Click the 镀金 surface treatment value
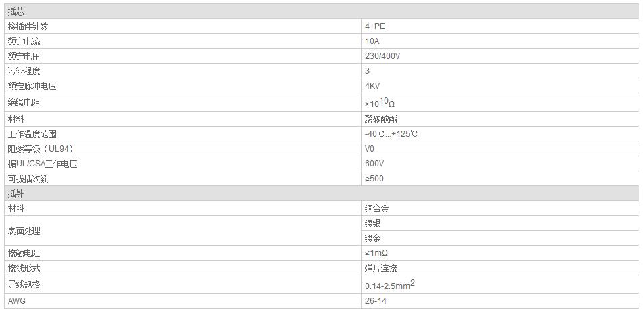The image size is (644, 314). (372, 238)
